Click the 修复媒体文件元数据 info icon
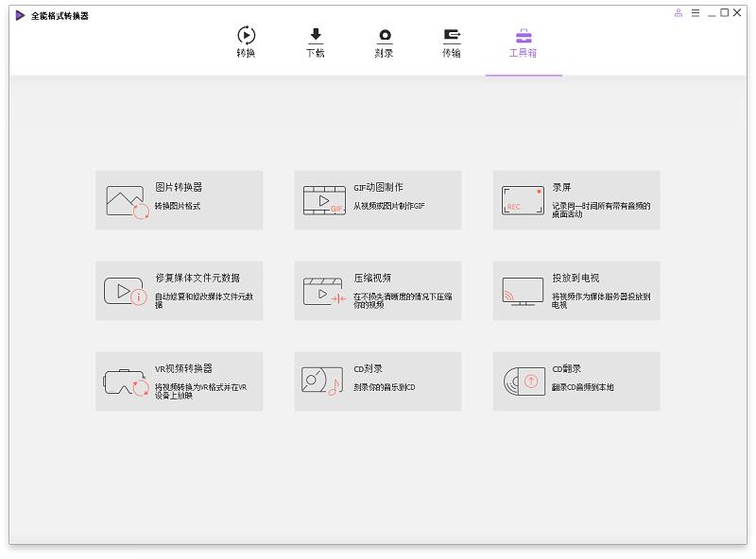The height and width of the screenshot is (559, 756). coord(126,291)
